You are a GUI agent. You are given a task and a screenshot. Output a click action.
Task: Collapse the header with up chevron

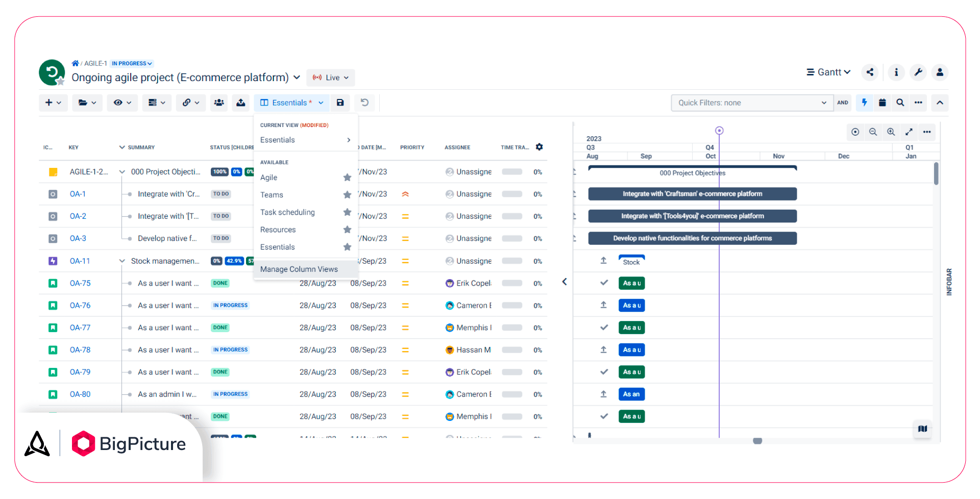click(x=940, y=103)
